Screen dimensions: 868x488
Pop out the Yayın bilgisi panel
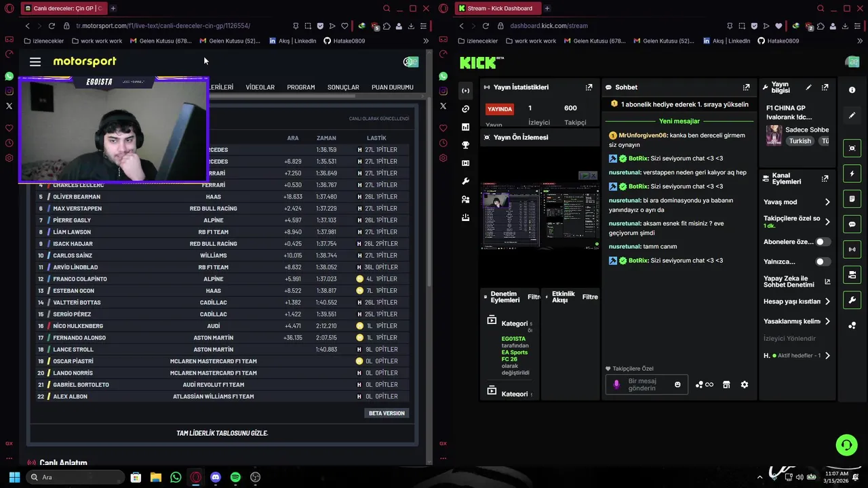point(825,87)
